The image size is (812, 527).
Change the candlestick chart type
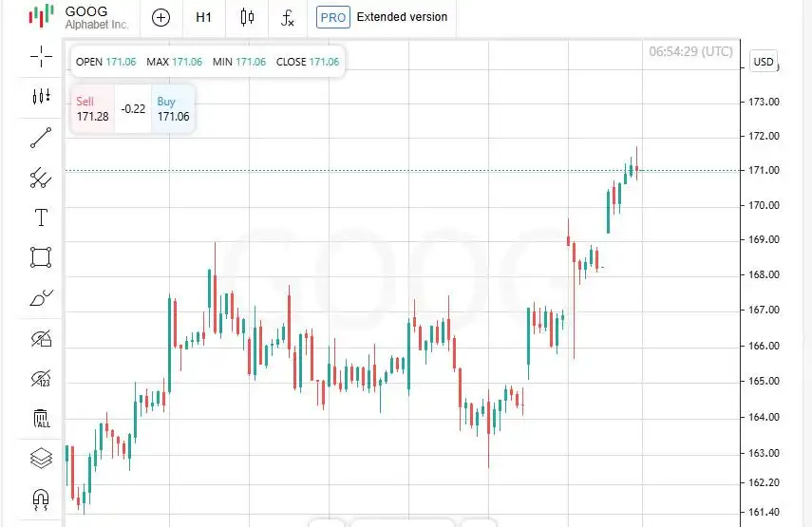247,18
